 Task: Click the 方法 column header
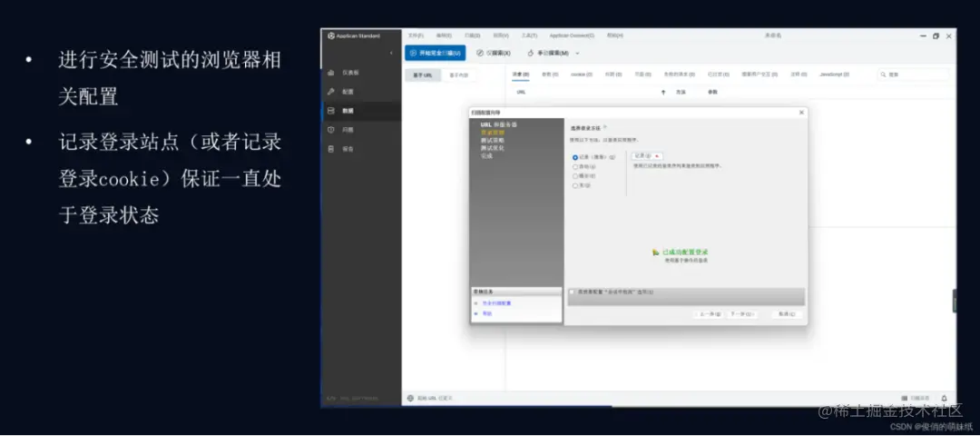click(681, 92)
